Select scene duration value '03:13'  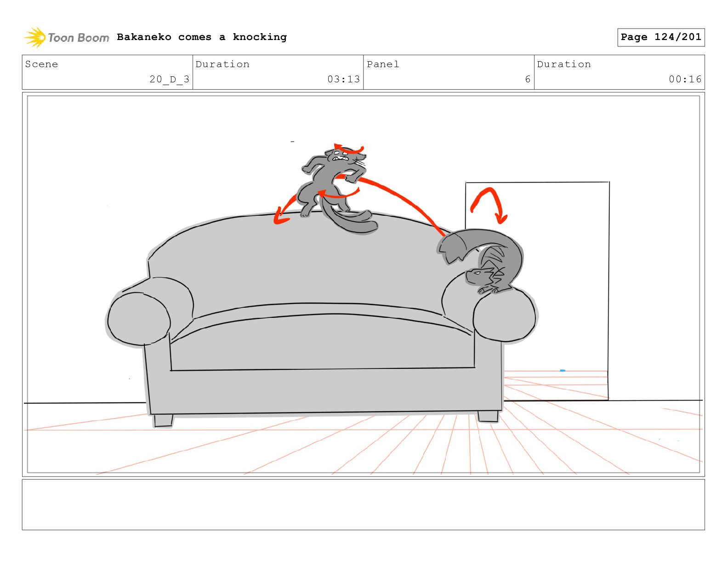coord(343,79)
